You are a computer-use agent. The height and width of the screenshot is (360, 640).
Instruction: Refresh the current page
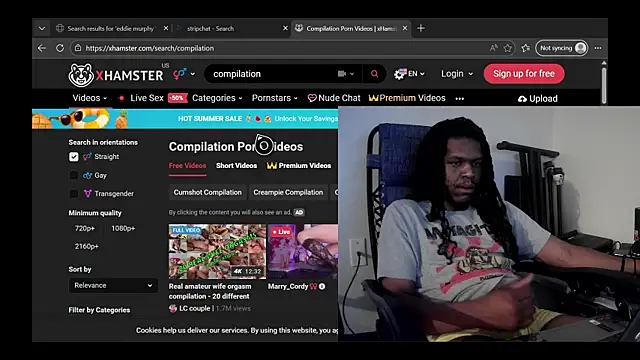[60, 48]
